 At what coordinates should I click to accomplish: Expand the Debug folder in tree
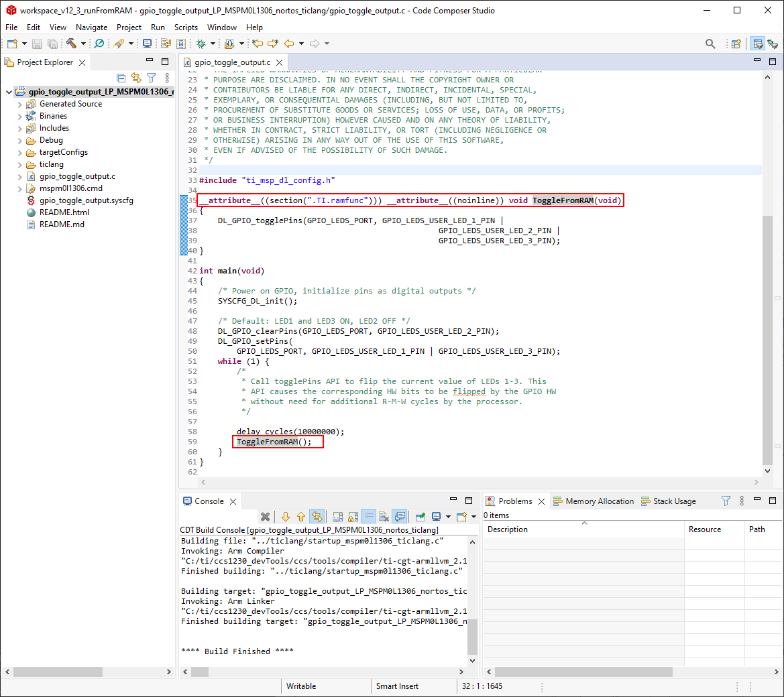point(20,140)
